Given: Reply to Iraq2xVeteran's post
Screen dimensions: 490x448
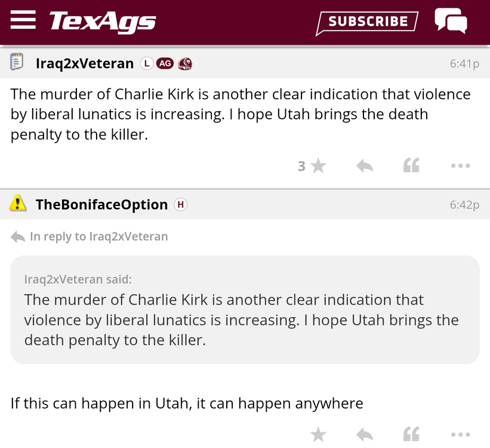Looking at the screenshot, I should tap(365, 166).
